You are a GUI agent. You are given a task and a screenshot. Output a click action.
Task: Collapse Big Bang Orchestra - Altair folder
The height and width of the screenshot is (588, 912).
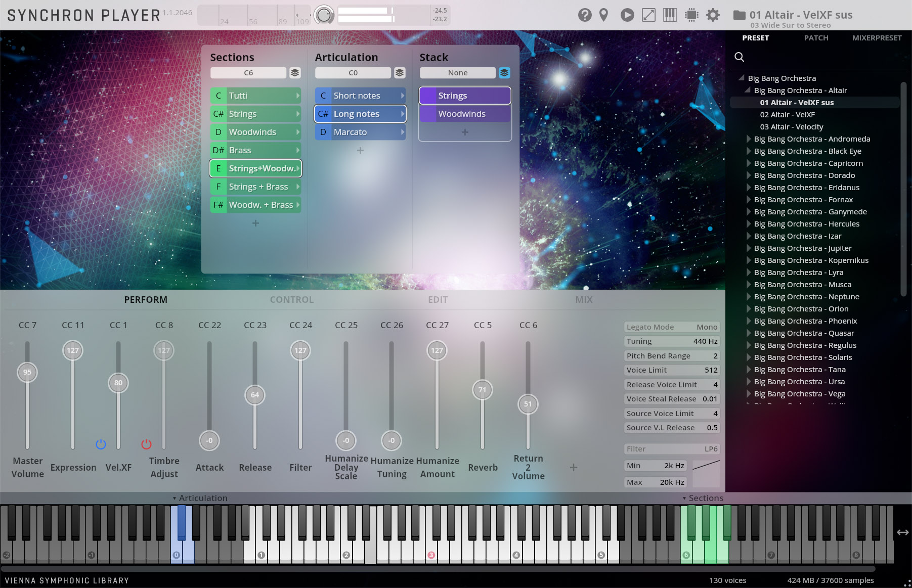point(747,90)
